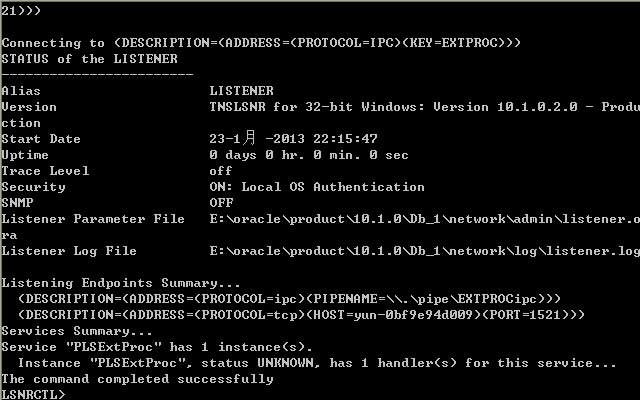Click the Alias value LISTENER
This screenshot has width=640, height=400.
coord(241,91)
